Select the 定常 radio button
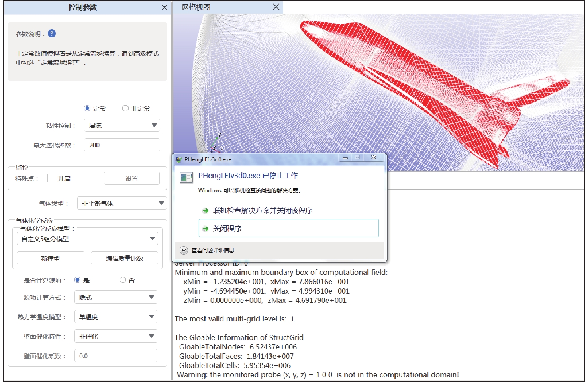The height and width of the screenshot is (382, 588). 87,108
